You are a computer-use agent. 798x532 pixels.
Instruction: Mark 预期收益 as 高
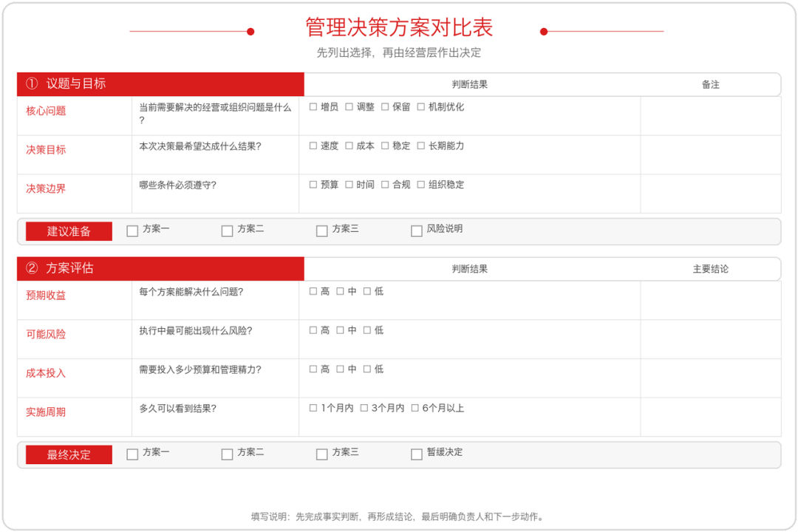313,291
